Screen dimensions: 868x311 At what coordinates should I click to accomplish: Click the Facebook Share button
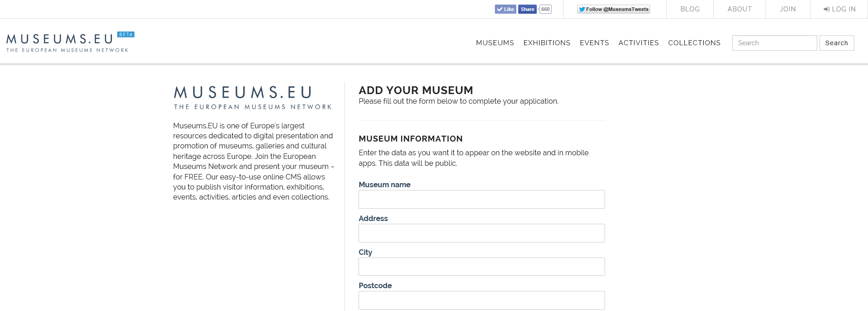[x=527, y=9]
